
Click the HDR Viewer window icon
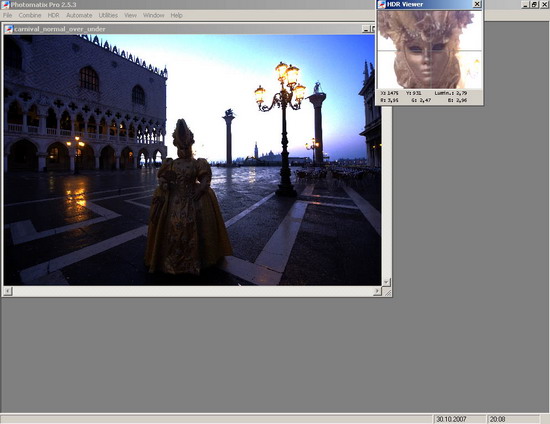[x=381, y=4]
